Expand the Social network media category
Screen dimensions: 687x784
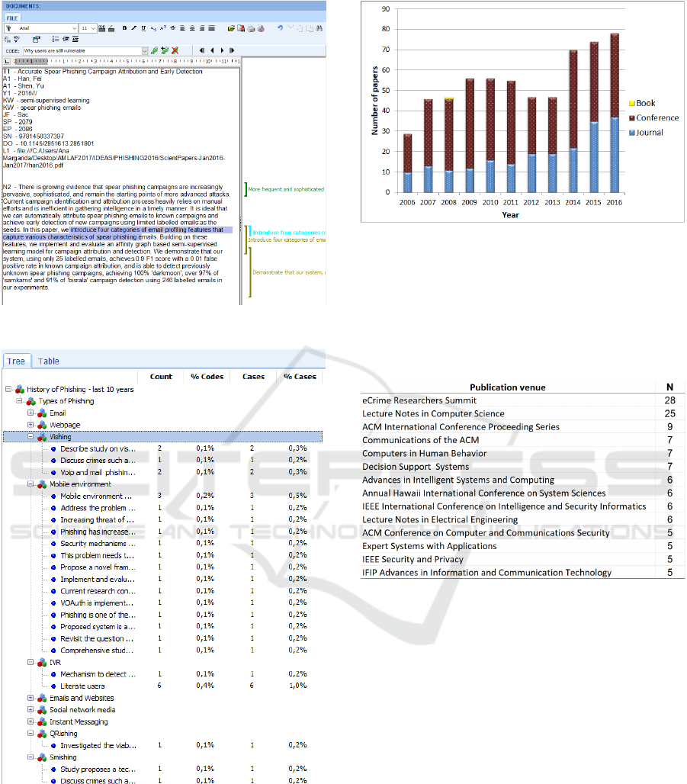pos(31,710)
